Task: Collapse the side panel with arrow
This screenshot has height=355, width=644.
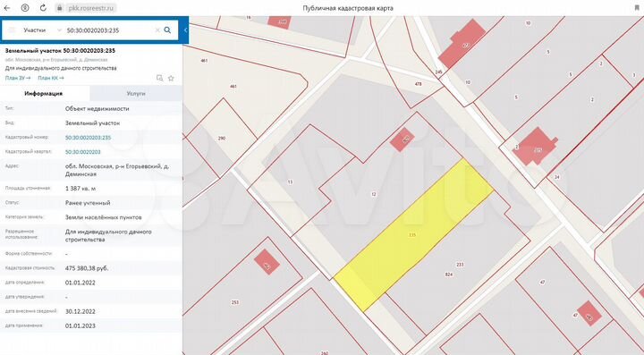Action: (x=186, y=30)
